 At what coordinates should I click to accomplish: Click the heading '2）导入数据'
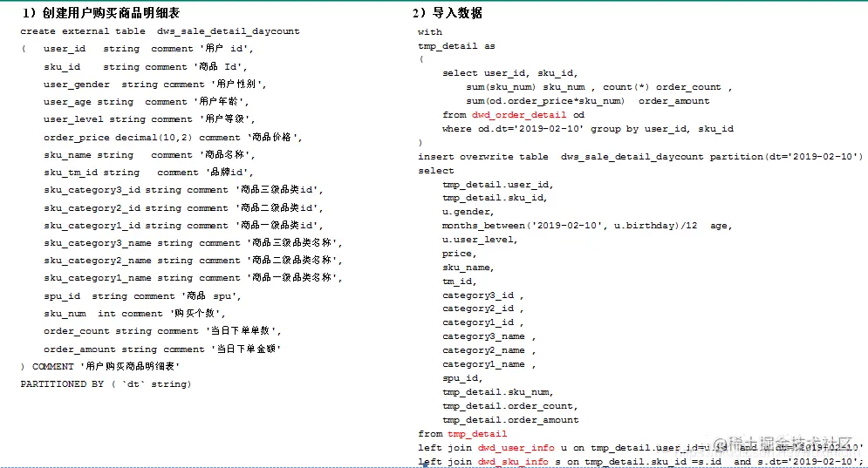(x=448, y=13)
